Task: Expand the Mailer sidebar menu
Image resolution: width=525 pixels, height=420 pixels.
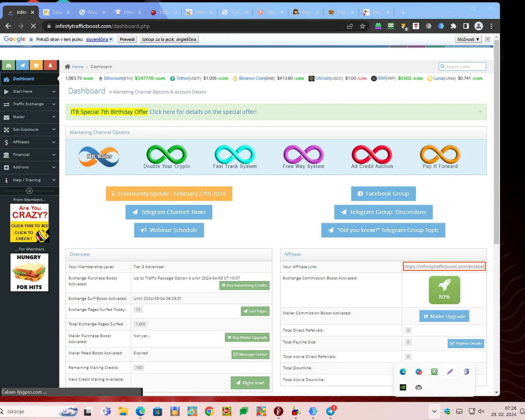Action: [x=30, y=117]
